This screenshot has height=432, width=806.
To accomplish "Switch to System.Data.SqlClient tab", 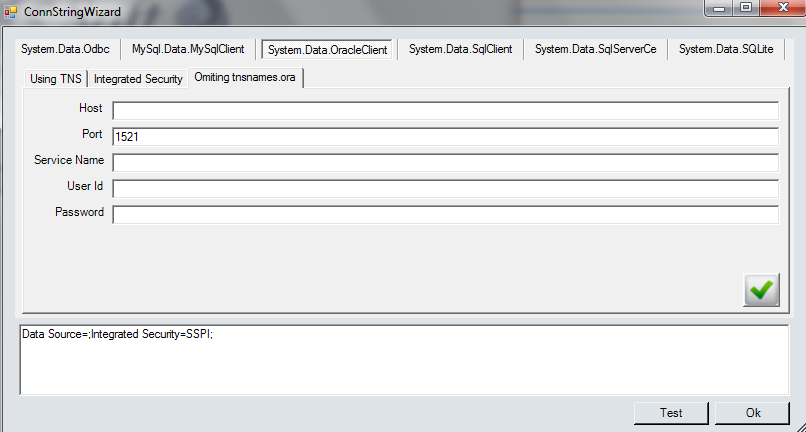I will tap(461, 49).
